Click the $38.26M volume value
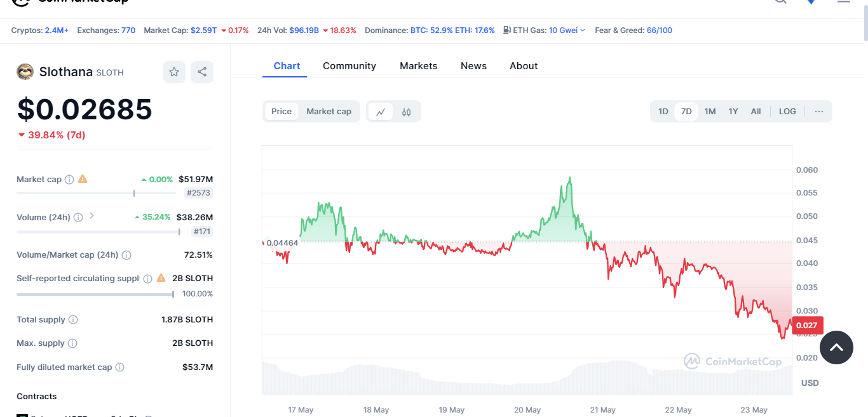 point(194,217)
